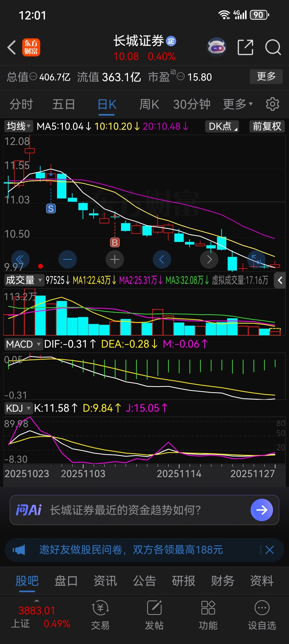289x644 pixels.
Task: Collapse volume panel with left chevron
Action: [280, 280]
